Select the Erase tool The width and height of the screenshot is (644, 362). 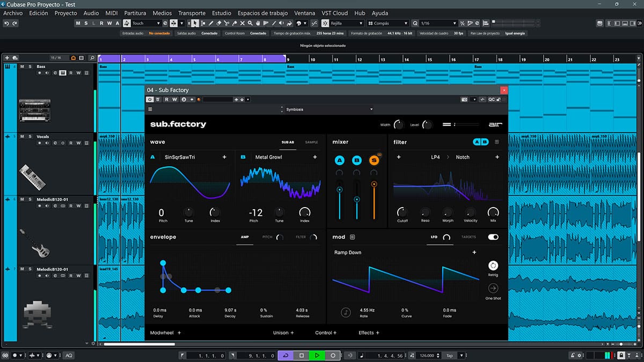219,23
